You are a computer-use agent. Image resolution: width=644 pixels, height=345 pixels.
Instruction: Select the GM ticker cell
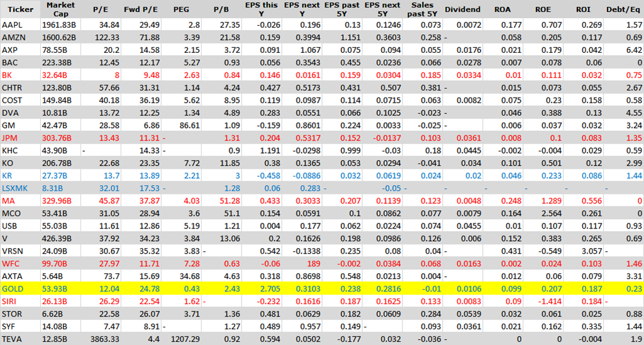pos(21,125)
